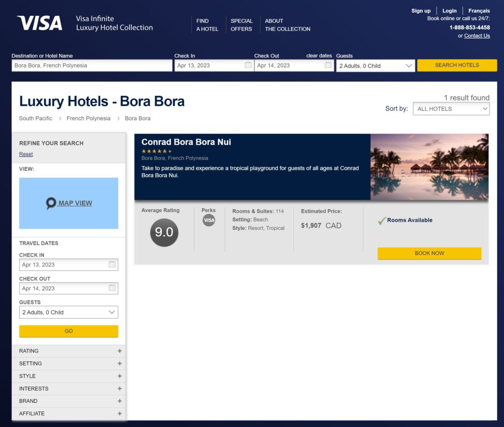Image resolution: width=504 pixels, height=427 pixels.
Task: Expand the BRAND filter section
Action: tap(68, 401)
